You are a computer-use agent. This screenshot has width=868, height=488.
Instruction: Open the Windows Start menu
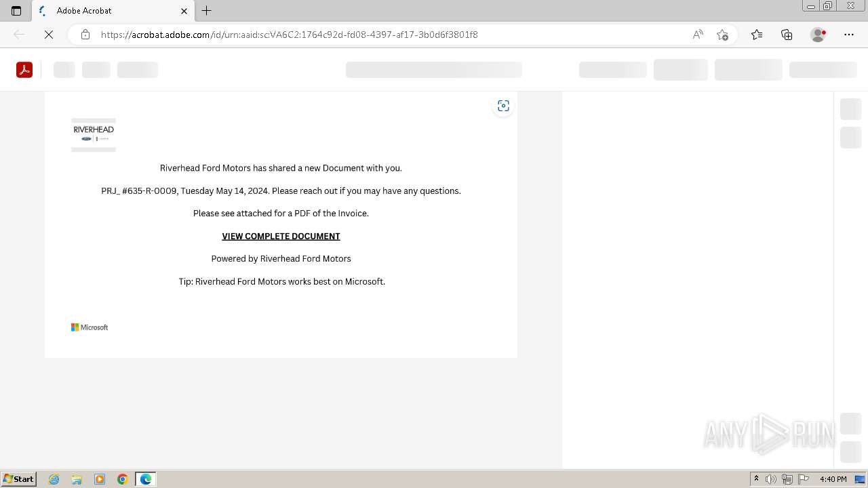(x=19, y=479)
